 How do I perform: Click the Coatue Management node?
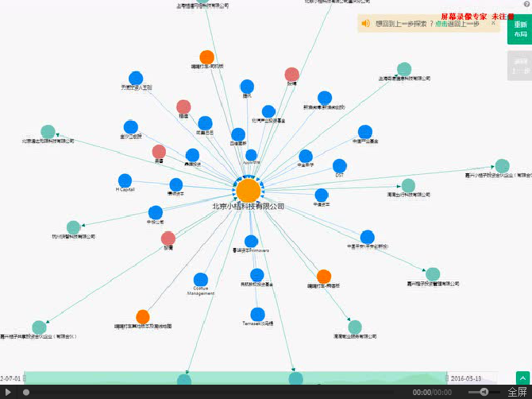201,281
